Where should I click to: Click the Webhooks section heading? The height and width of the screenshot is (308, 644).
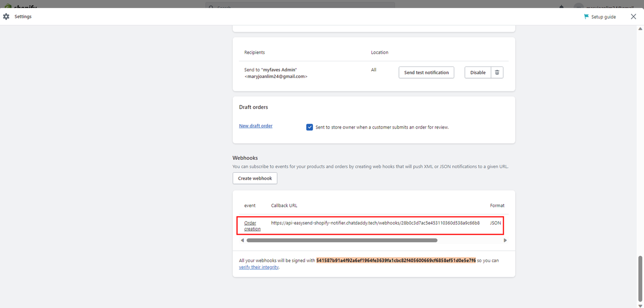click(x=245, y=158)
